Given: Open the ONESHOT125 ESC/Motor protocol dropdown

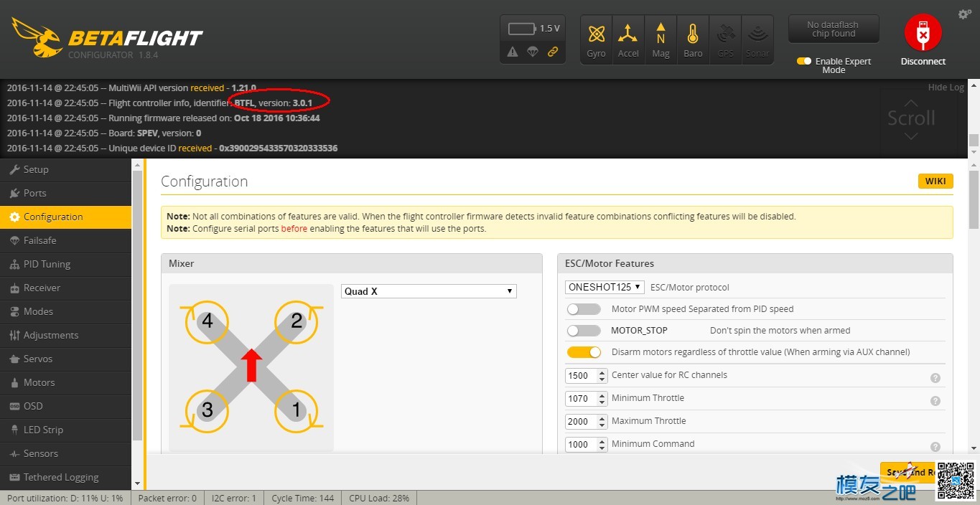Looking at the screenshot, I should (605, 287).
